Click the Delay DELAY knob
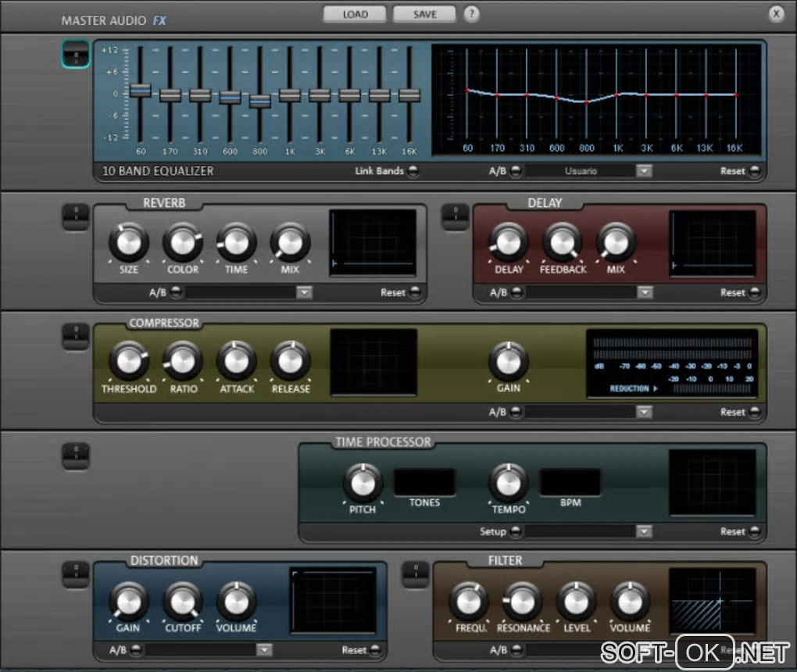The width and height of the screenshot is (797, 672). point(509,242)
